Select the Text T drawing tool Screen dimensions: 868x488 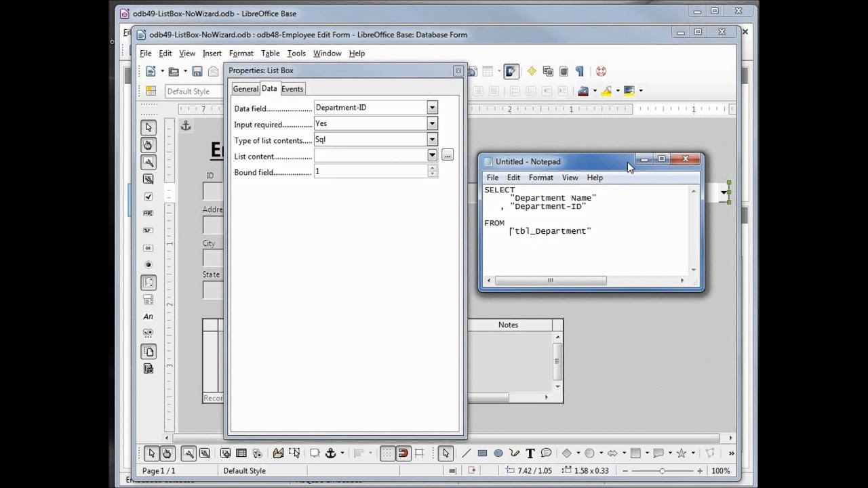point(530,453)
